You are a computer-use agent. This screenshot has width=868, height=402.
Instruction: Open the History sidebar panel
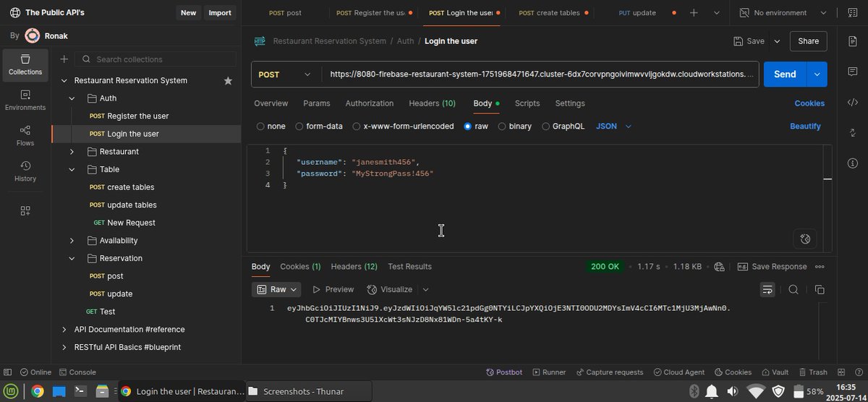25,171
